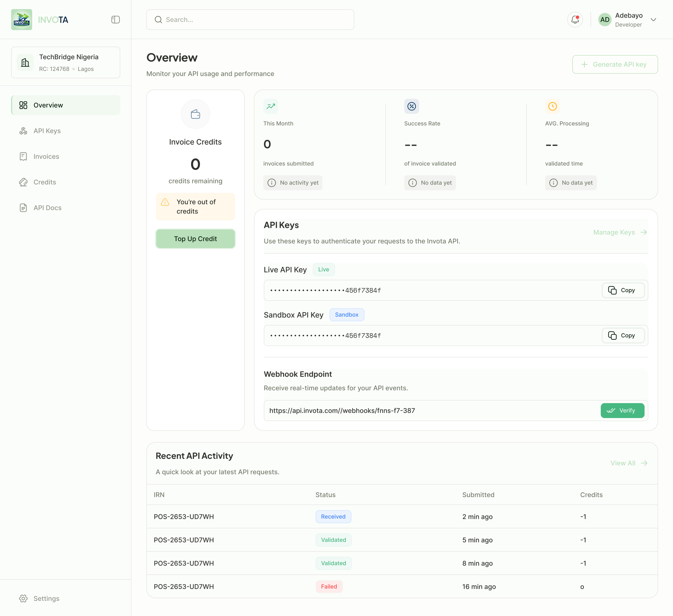
Task: Expand the Adebayo account menu chevron
Action: click(x=653, y=20)
